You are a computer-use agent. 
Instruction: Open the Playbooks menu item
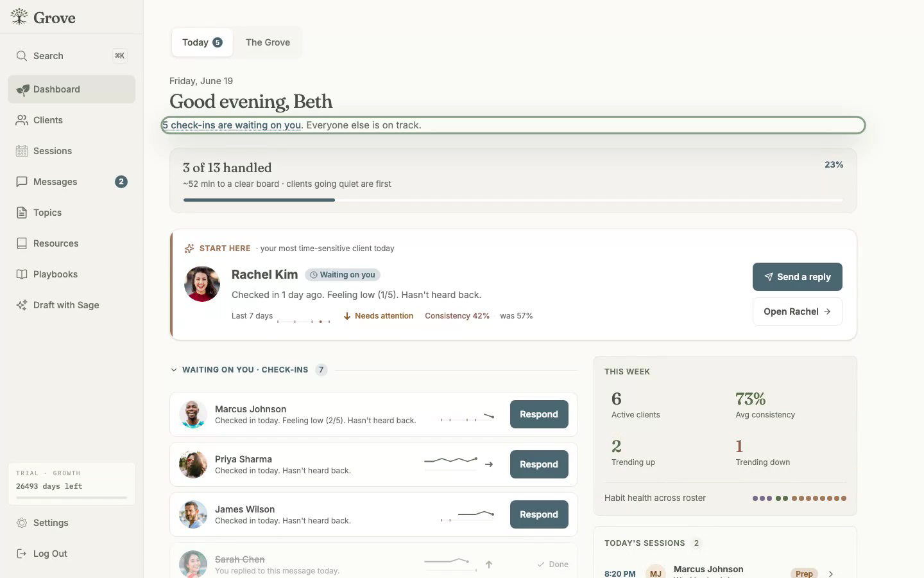(71, 274)
